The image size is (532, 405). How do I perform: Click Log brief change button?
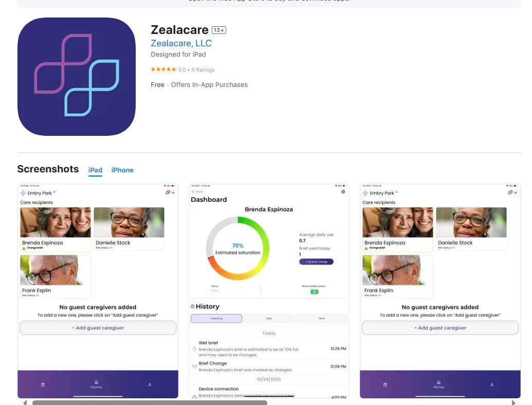click(316, 261)
